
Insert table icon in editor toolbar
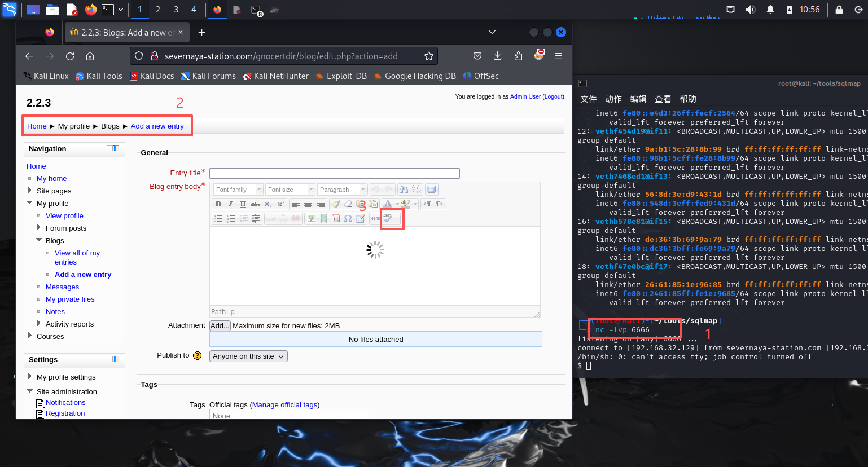click(361, 219)
